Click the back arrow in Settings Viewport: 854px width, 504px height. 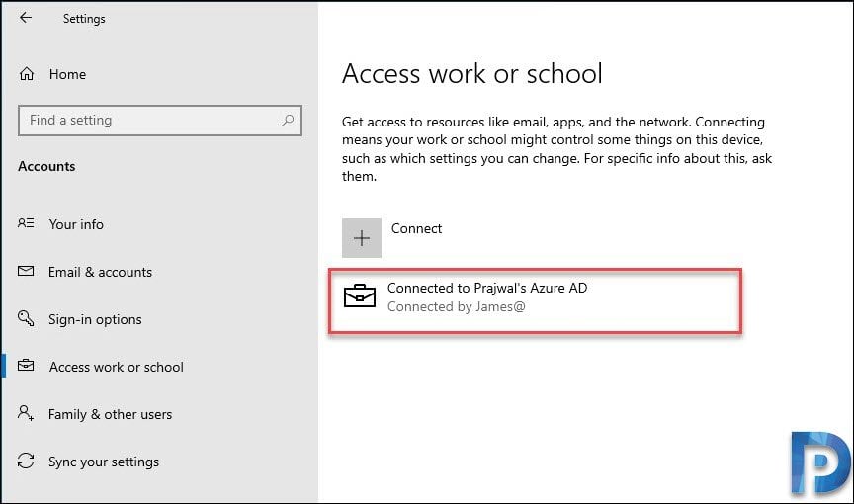pos(25,18)
